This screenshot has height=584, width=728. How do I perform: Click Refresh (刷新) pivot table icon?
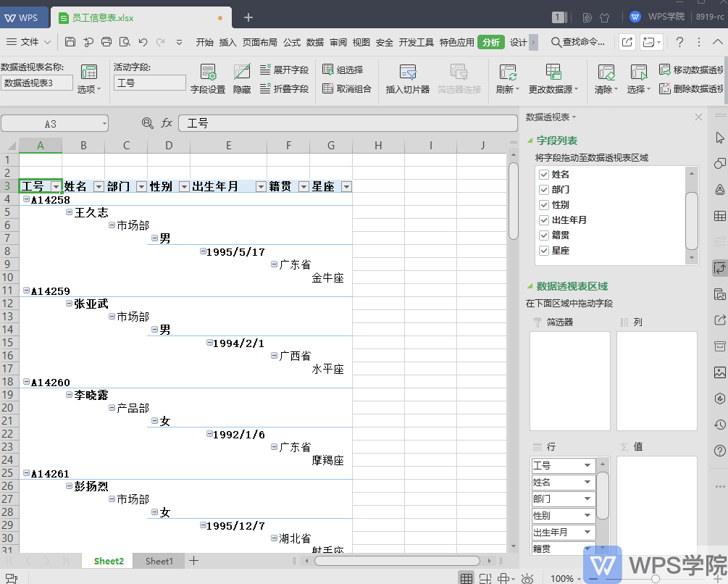508,80
